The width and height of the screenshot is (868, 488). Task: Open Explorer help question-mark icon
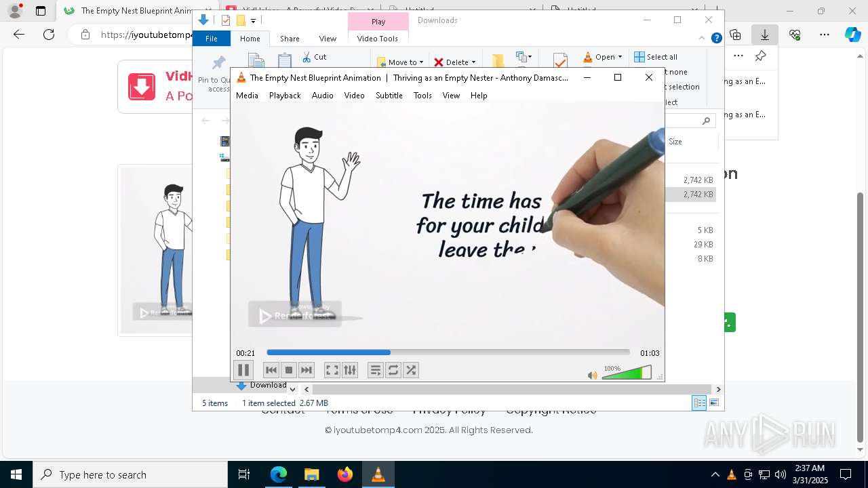(x=716, y=39)
